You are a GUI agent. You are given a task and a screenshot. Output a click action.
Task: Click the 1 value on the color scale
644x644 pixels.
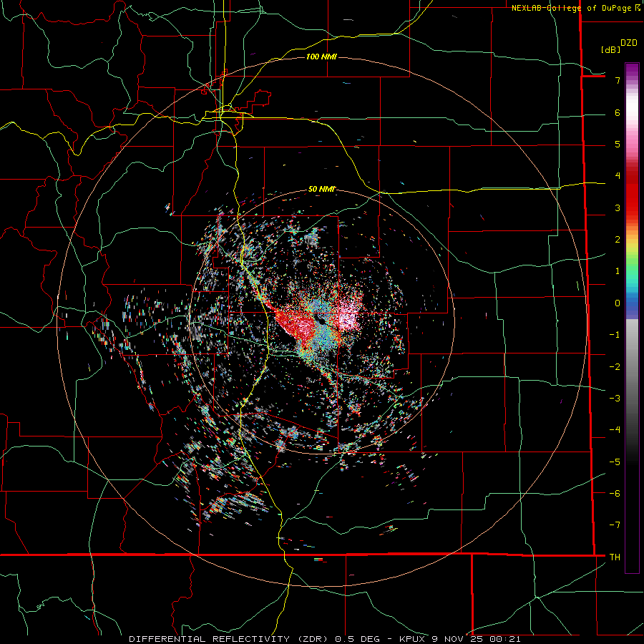[618, 271]
